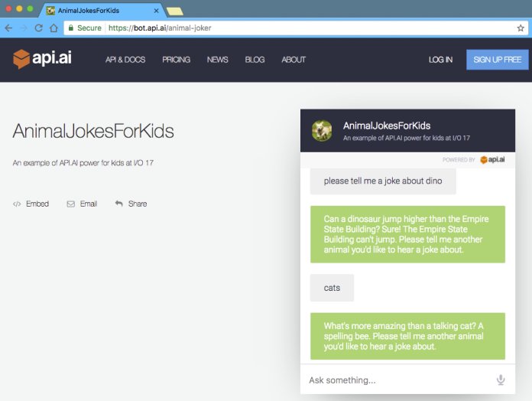Click the powered by api.ai logo
Screen dimensions: 532x401
tap(492, 160)
